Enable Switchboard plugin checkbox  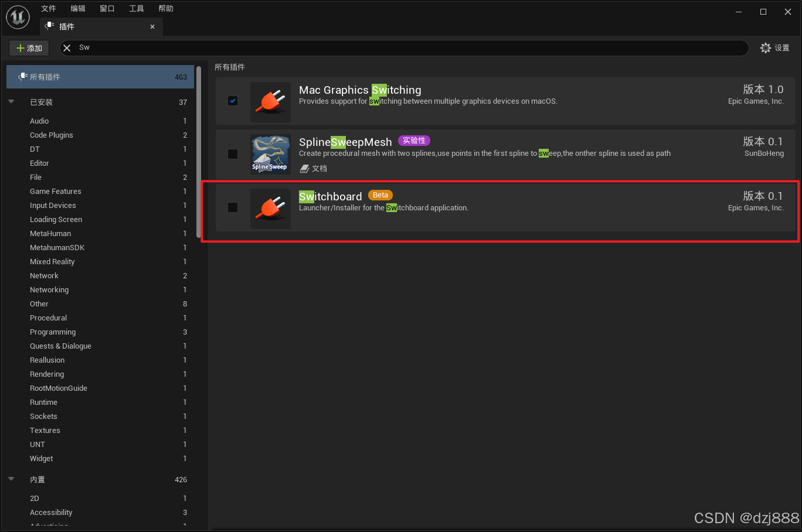233,207
